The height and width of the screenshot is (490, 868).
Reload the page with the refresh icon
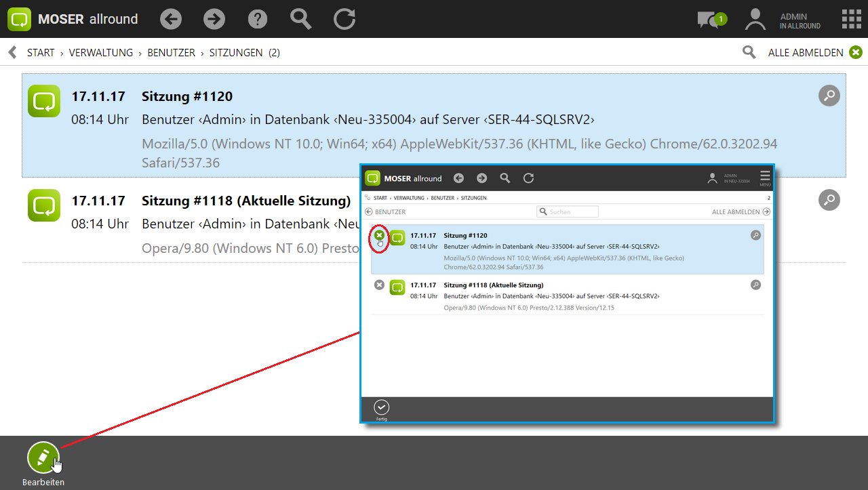point(344,19)
